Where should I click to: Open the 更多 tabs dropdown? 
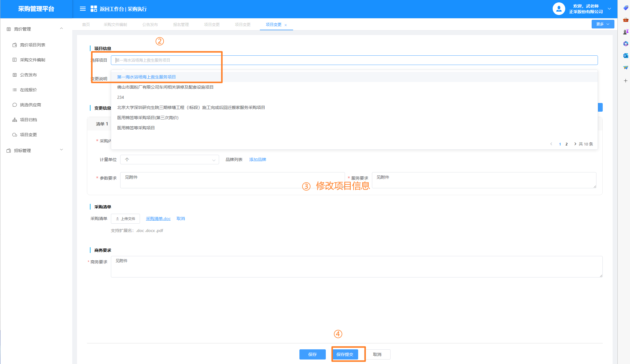(x=602, y=24)
